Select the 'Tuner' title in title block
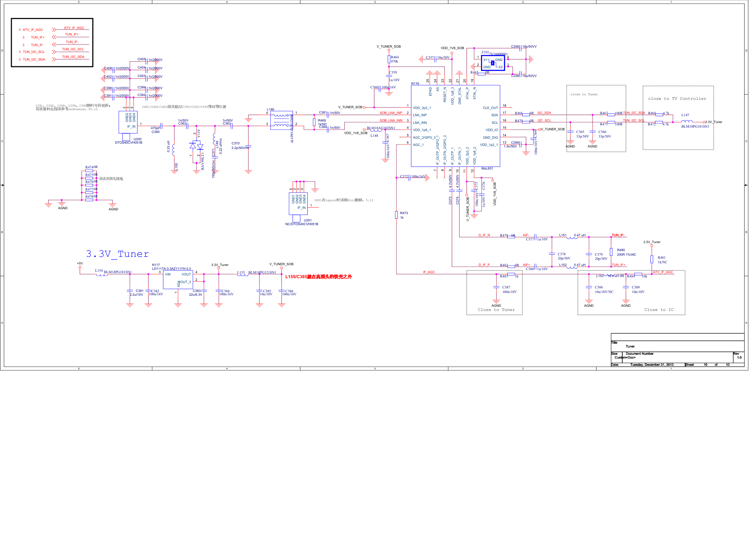The image size is (756, 535). (x=630, y=346)
